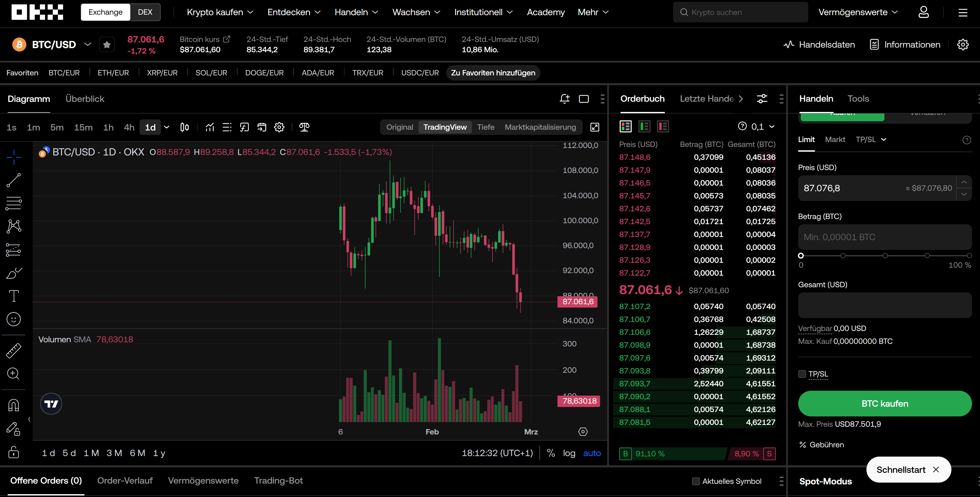Expand chart to fullscreen
The image size is (980, 497).
595,127
